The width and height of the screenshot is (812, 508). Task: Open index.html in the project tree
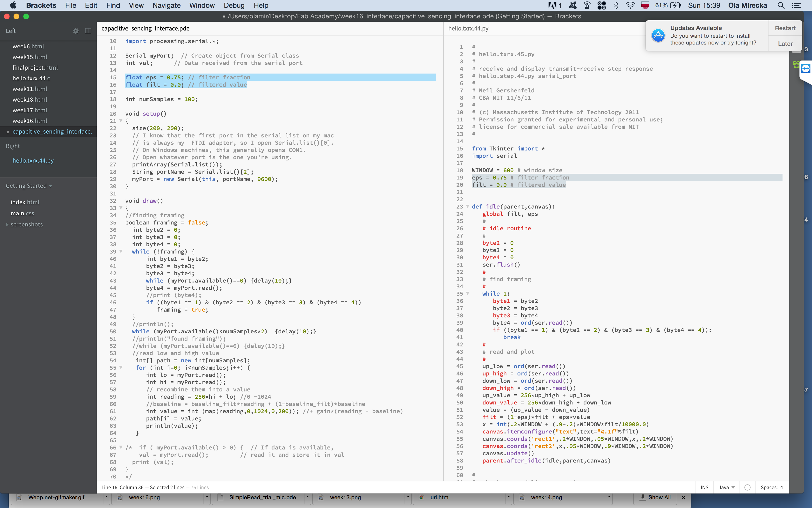click(25, 202)
